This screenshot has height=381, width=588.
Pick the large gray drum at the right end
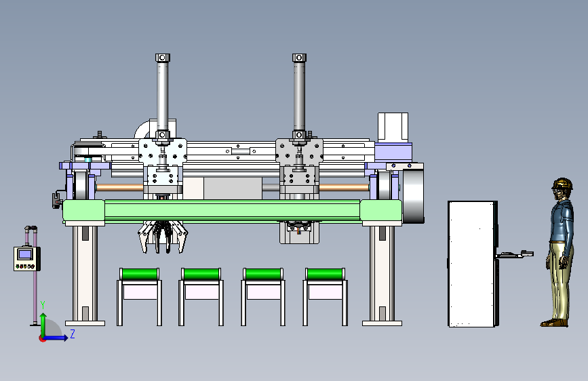[413, 197]
